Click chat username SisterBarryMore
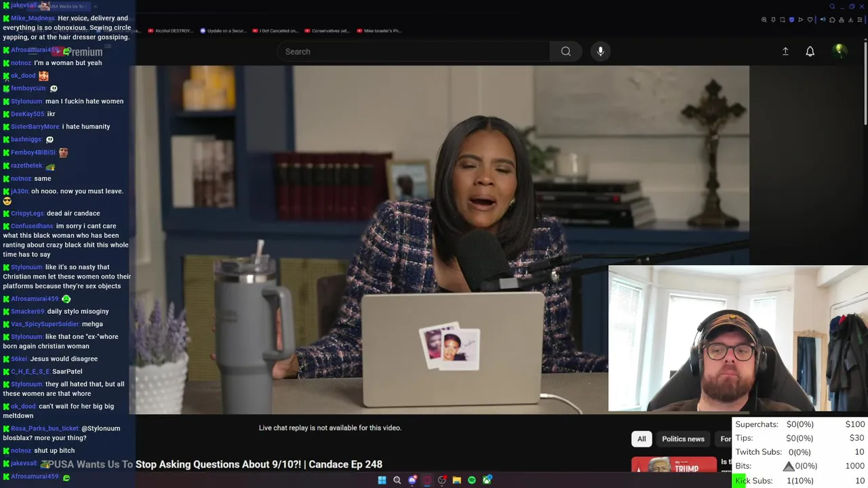The height and width of the screenshot is (488, 868). tap(35, 127)
